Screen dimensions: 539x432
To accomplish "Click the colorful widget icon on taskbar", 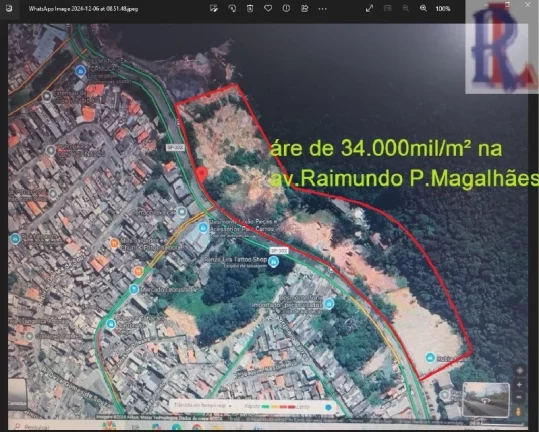I will click(109, 426).
